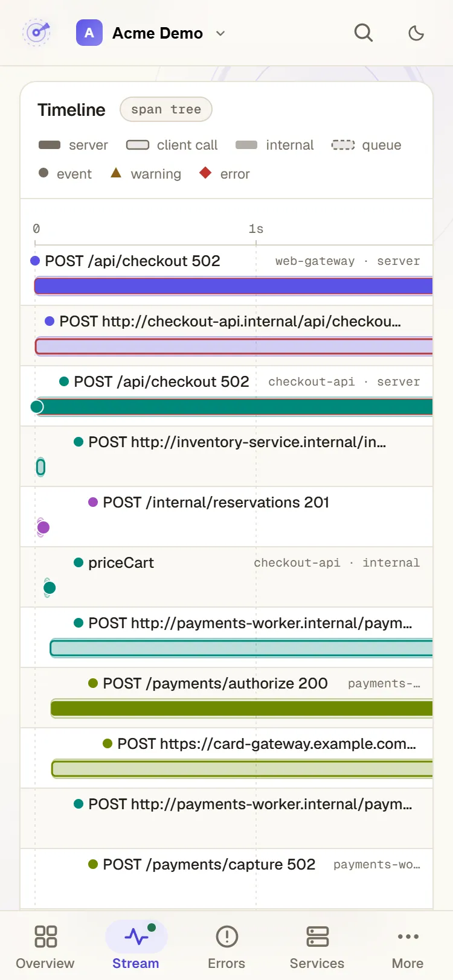Click the client call legend swatch
This screenshot has width=453, height=980.
point(138,145)
